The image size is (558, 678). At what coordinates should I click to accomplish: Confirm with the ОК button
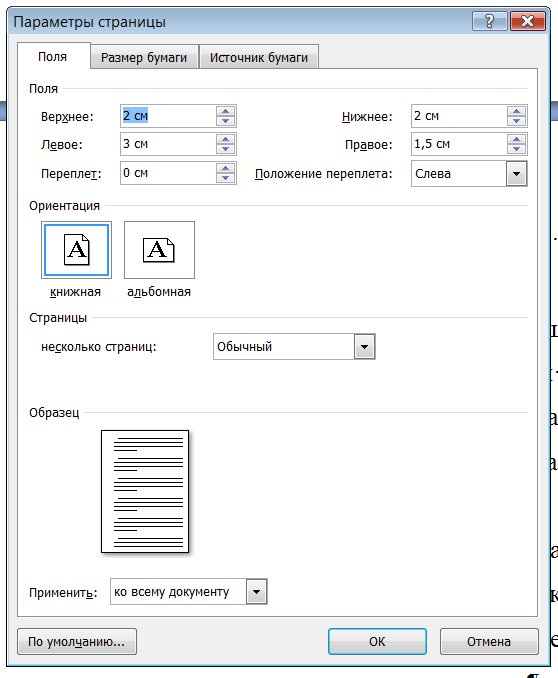377,641
